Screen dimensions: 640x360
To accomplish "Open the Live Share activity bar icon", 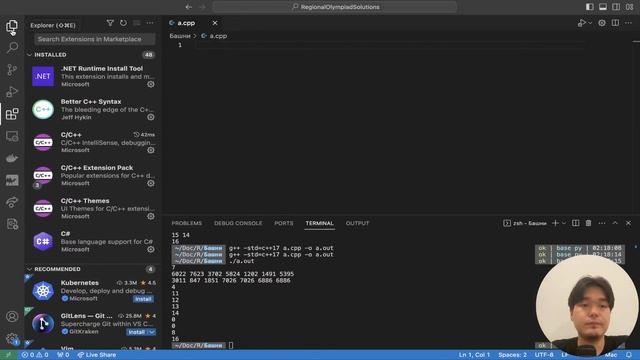I will 12,202.
